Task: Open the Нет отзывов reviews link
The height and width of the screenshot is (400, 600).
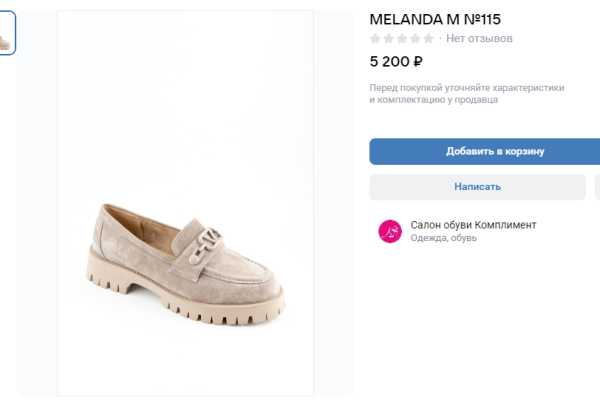Action: [479, 39]
